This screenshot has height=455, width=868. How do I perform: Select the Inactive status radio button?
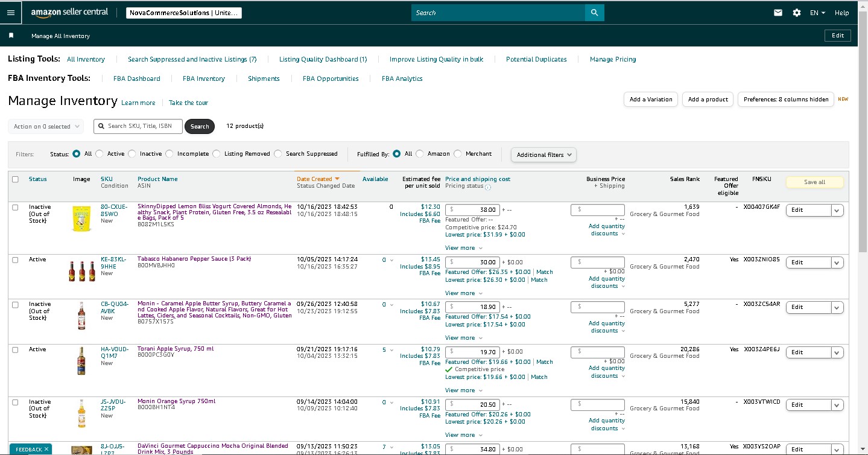tap(132, 154)
